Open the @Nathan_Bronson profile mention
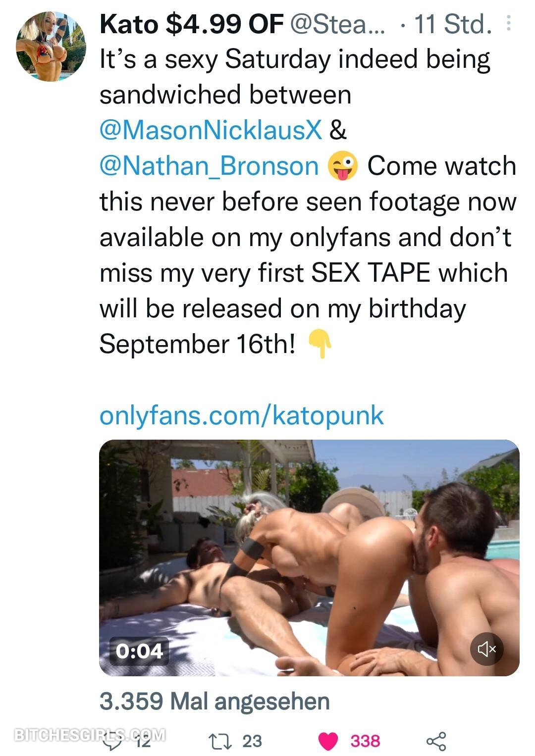Image resolution: width=535 pixels, height=756 pixels. pyautogui.click(x=209, y=166)
